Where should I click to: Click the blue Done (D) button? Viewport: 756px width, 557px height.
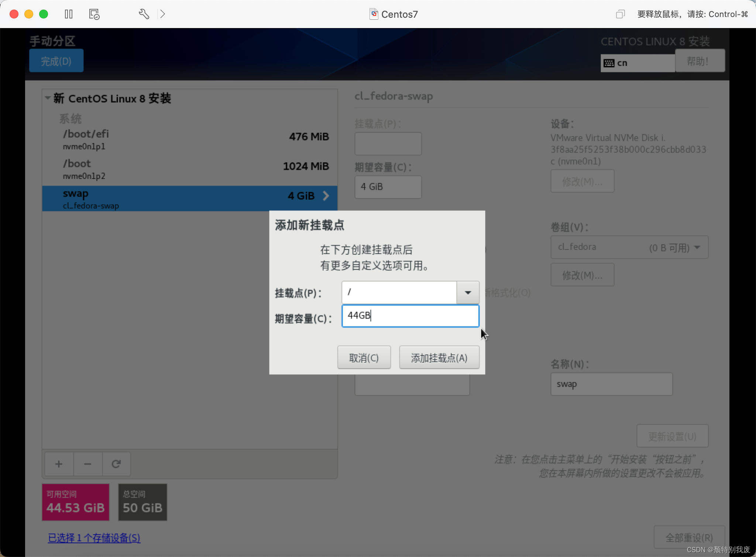(x=56, y=61)
